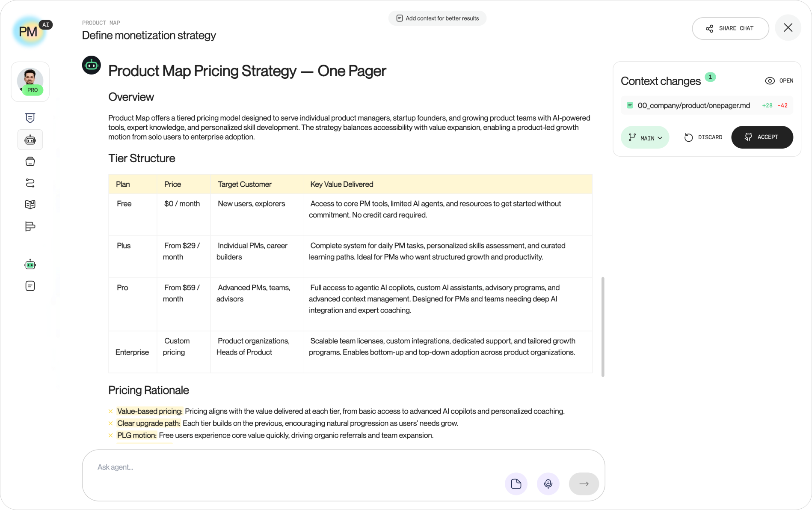Open the route/workflow sidebar icon
Screen dimensions: 812x510
click(x=30, y=183)
